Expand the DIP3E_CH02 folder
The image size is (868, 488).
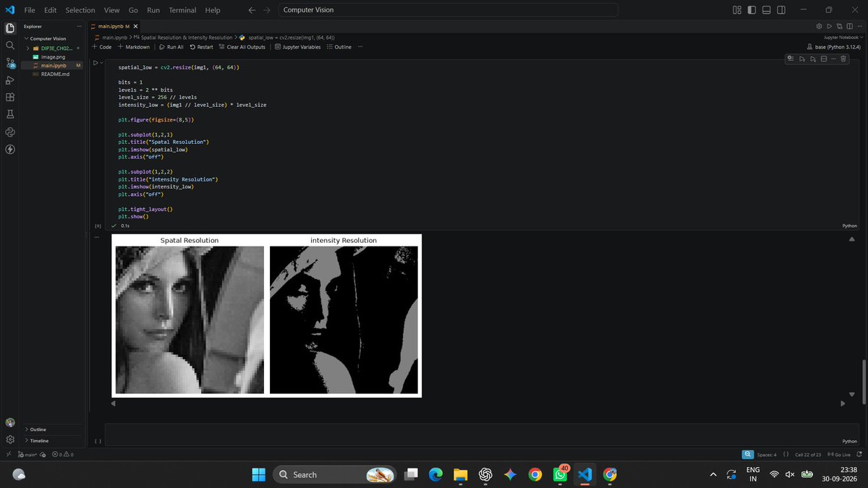coord(53,48)
